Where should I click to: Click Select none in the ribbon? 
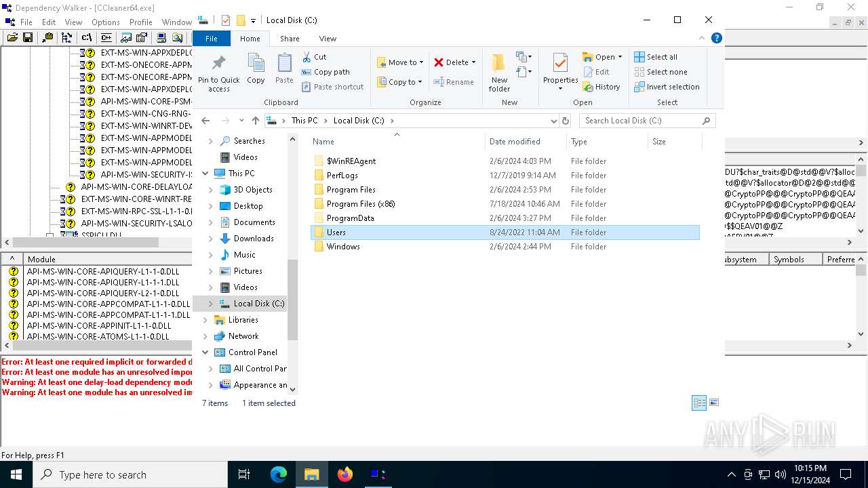pos(661,72)
